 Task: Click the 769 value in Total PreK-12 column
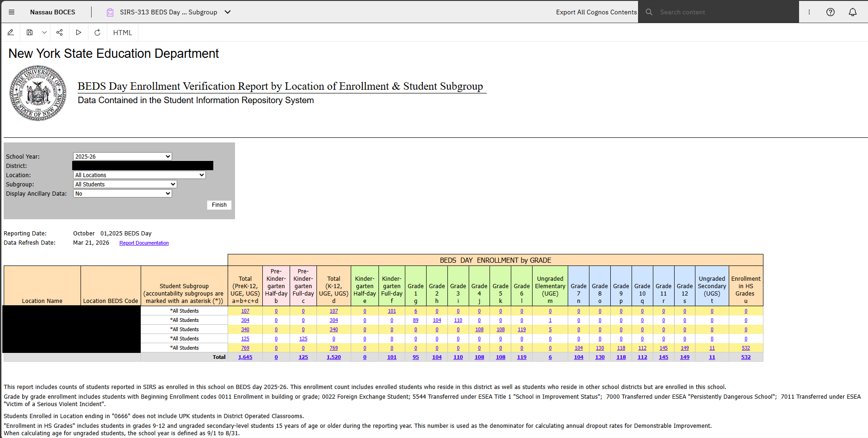coord(245,348)
